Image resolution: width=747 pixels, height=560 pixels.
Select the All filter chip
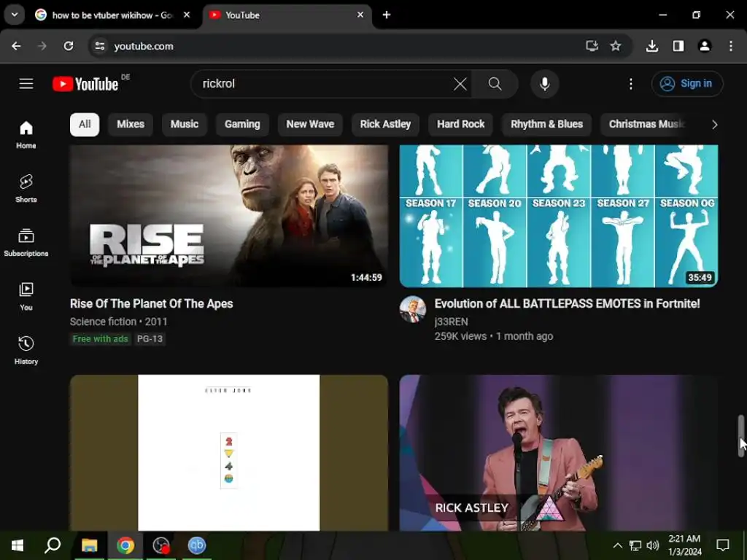85,124
